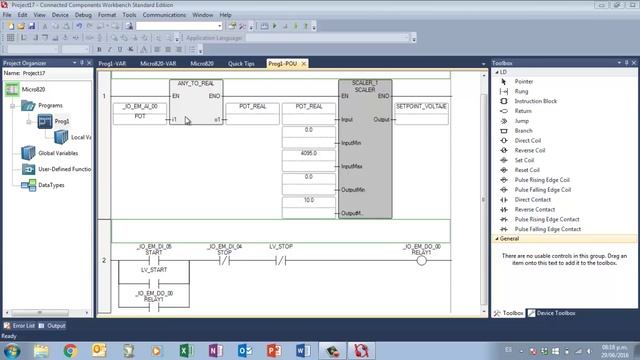Screen dimensions: 640x360
Task: Toggle Bold formatting
Action: click(x=99, y=49)
